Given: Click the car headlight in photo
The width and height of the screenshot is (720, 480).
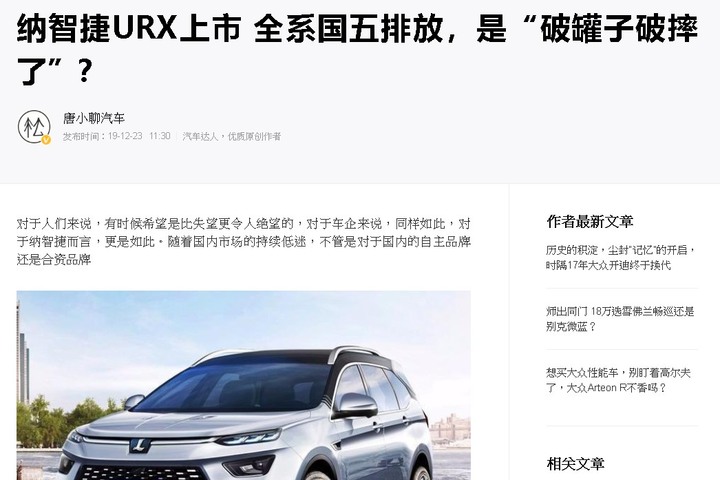Looking at the screenshot, I should [x=250, y=437].
